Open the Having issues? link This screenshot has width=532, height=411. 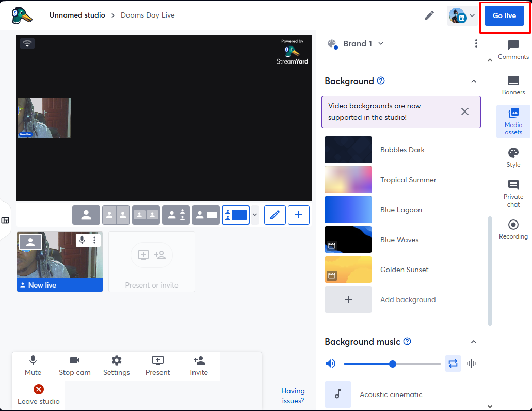point(293,396)
